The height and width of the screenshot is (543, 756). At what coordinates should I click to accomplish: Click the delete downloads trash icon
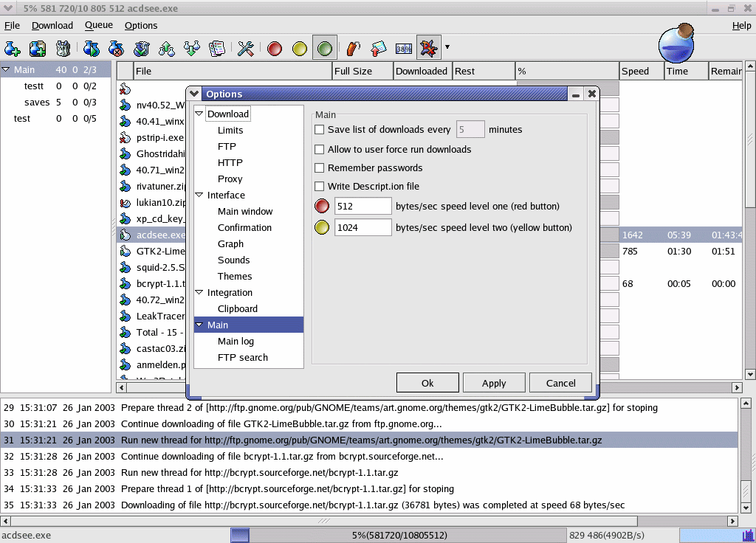tap(63, 49)
